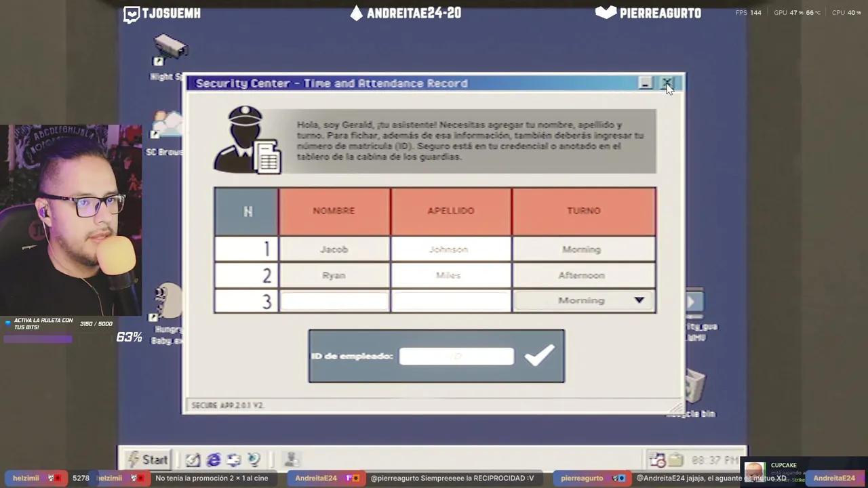Click the SECURE APP 2.0.1 V2 status text
The image size is (868, 488).
coord(228,405)
